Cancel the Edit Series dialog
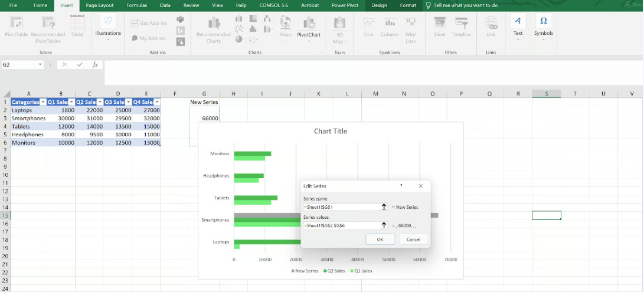The image size is (644, 292). pyautogui.click(x=413, y=239)
